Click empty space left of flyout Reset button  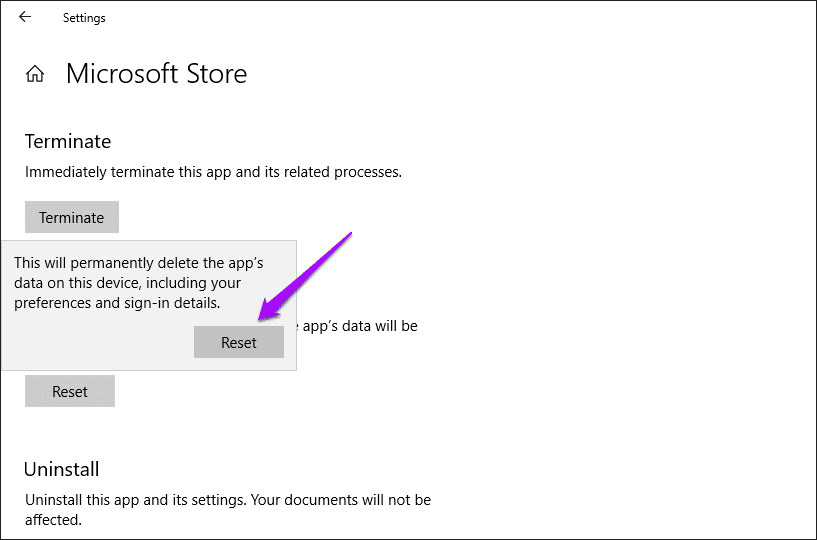click(99, 342)
